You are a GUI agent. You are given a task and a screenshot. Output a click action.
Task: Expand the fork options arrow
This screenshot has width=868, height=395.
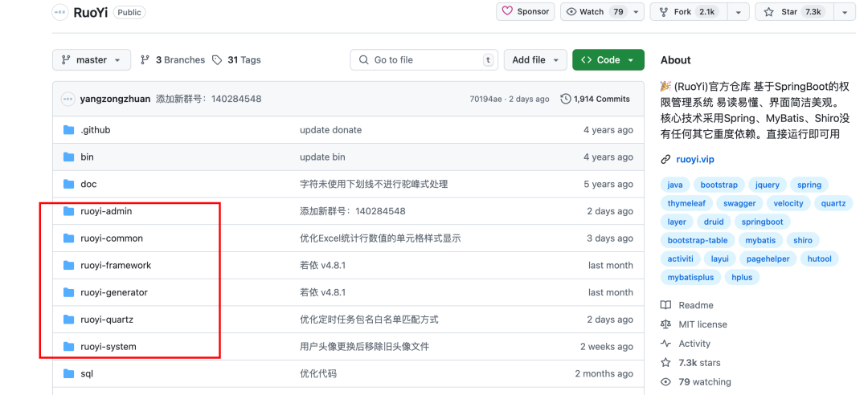coord(739,11)
